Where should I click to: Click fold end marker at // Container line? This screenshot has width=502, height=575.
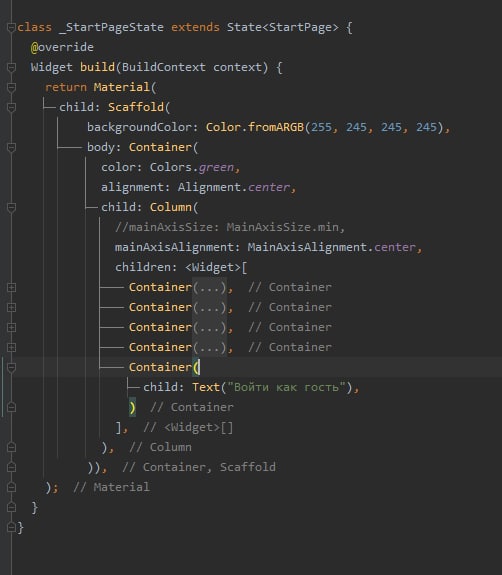pos(11,407)
